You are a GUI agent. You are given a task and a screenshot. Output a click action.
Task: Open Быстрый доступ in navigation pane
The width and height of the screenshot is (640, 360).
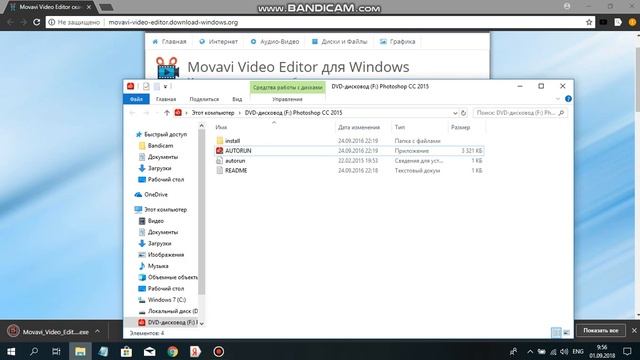click(x=165, y=134)
